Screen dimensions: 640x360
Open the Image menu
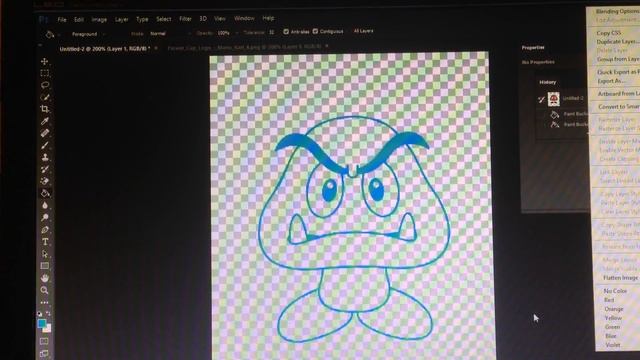[99, 20]
